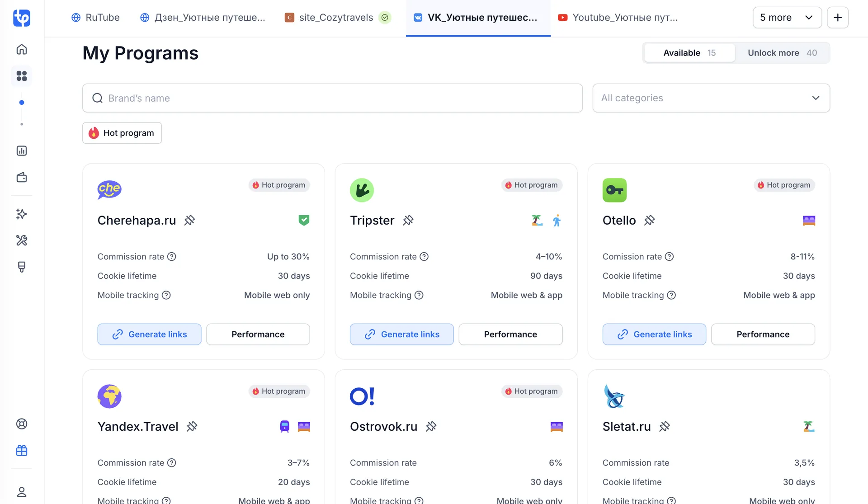The width and height of the screenshot is (868, 504).
Task: Open the tools icon in sidebar
Action: (x=22, y=240)
